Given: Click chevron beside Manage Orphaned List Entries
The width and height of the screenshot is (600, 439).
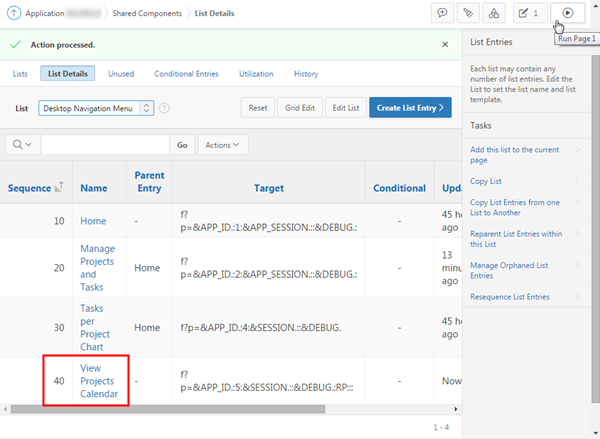Looking at the screenshot, I should click(x=577, y=265).
